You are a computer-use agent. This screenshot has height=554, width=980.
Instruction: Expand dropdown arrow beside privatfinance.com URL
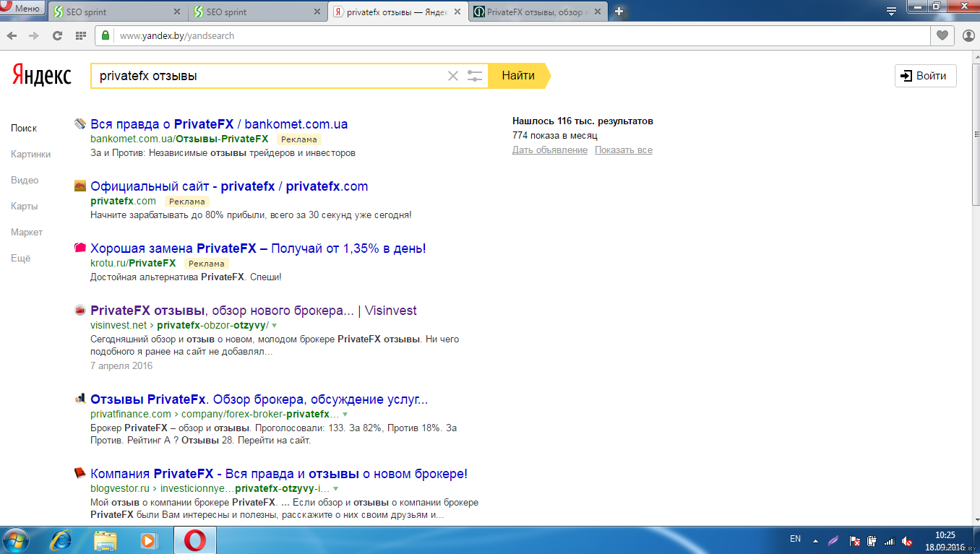pyautogui.click(x=345, y=414)
